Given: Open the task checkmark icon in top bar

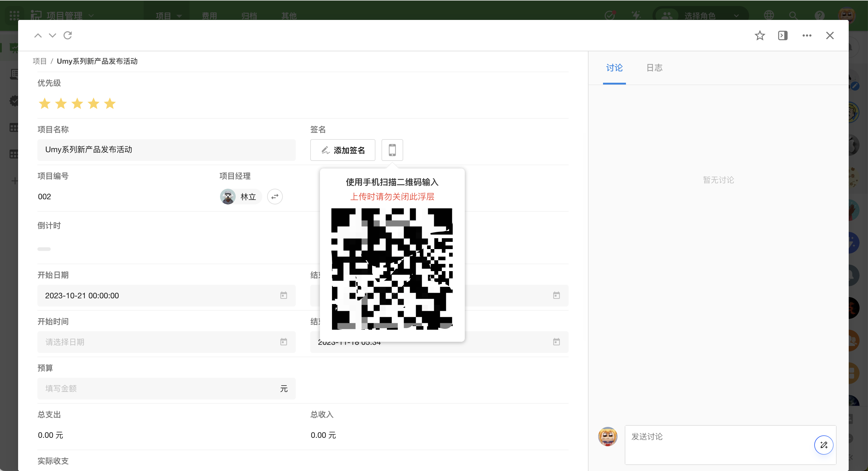Looking at the screenshot, I should 610,15.
